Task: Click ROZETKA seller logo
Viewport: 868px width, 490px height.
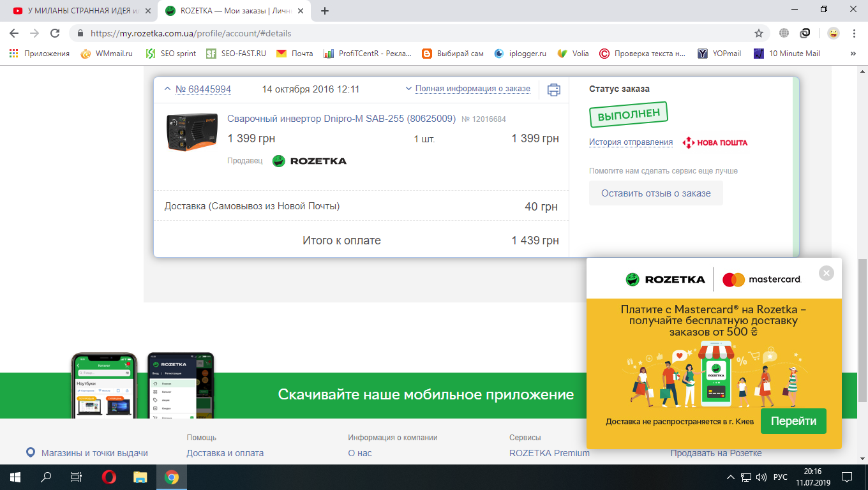Action: (310, 161)
